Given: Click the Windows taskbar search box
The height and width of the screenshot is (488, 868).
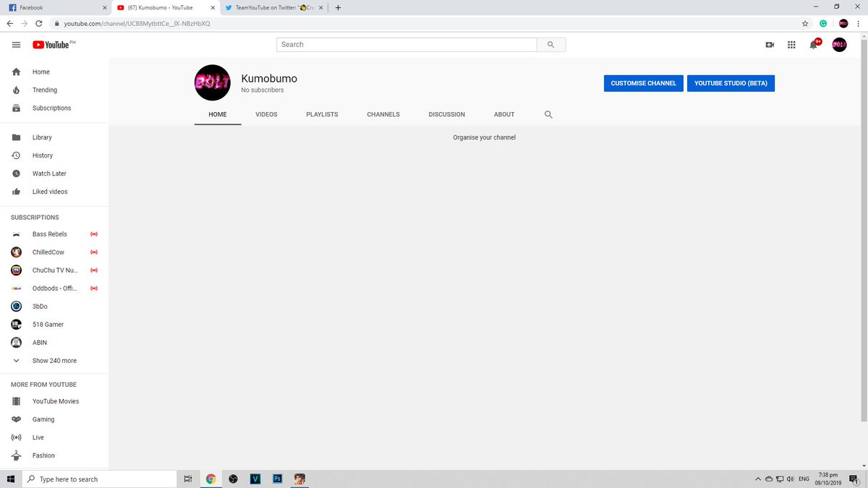Looking at the screenshot, I should (98, 479).
